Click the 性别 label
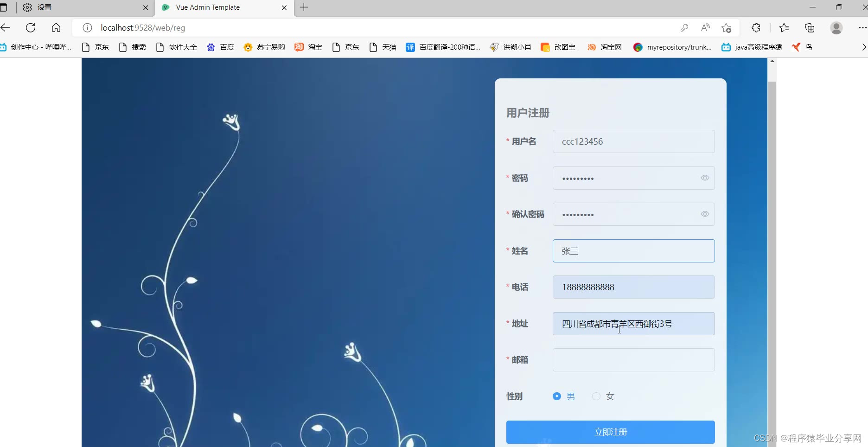Screen dimensions: 868x447 tap(514, 396)
